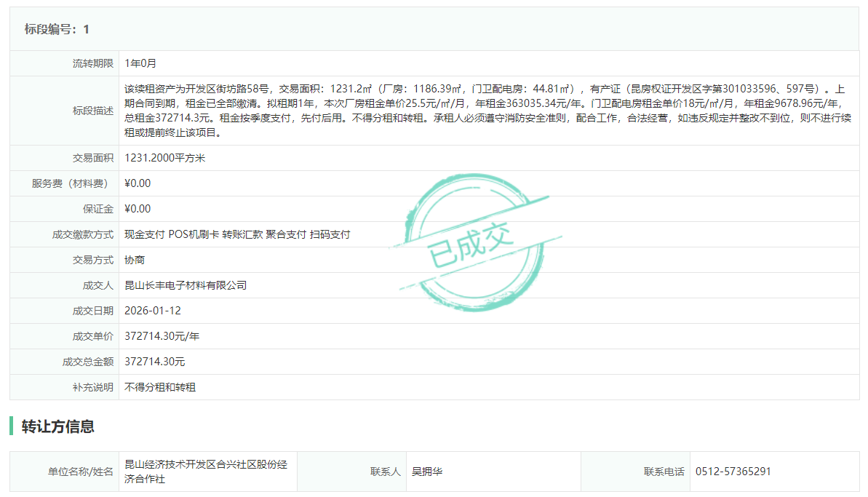868x497 pixels.
Task: Click the 联系电话 label cell
Action: tap(664, 472)
